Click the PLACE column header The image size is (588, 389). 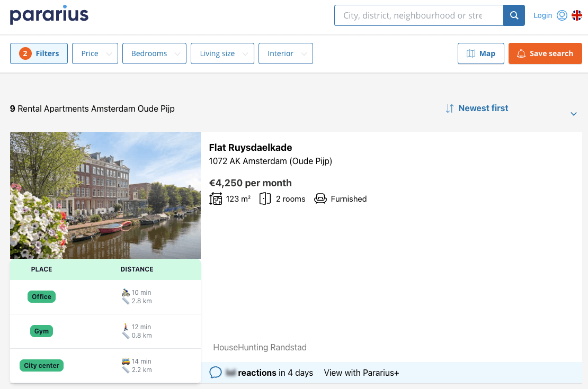coord(42,269)
